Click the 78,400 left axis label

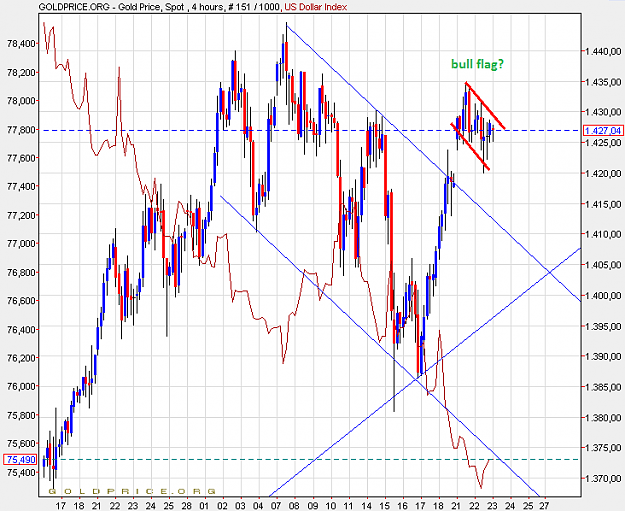[x=21, y=43]
